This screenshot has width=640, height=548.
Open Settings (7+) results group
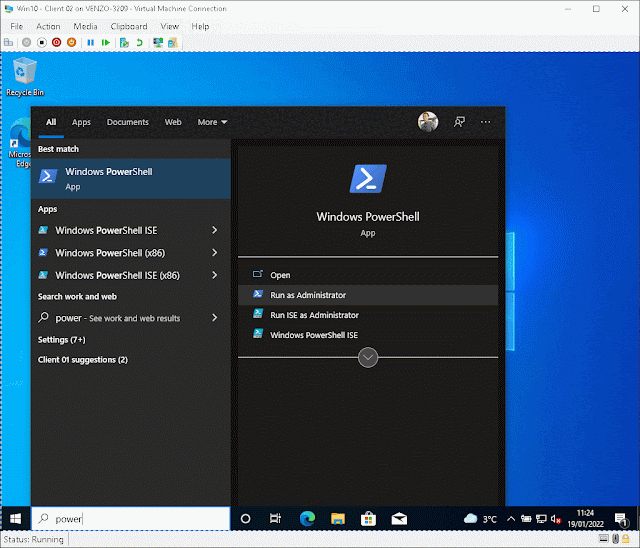click(x=62, y=339)
